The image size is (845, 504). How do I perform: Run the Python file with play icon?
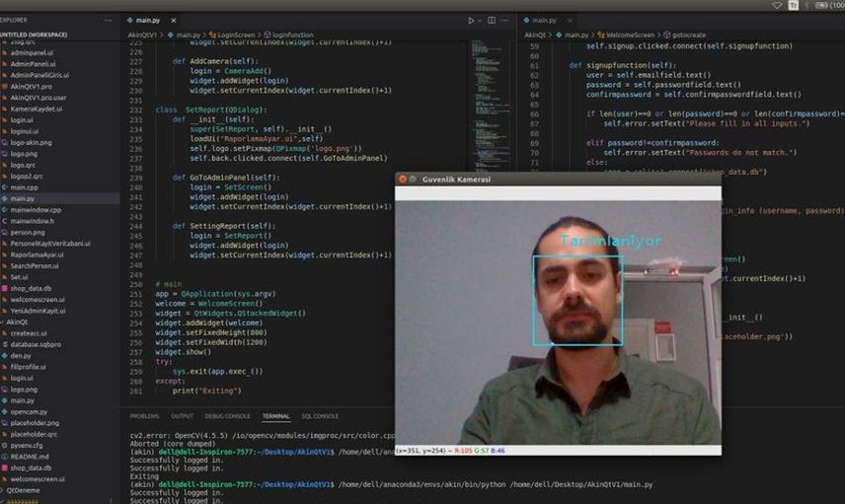click(x=471, y=21)
